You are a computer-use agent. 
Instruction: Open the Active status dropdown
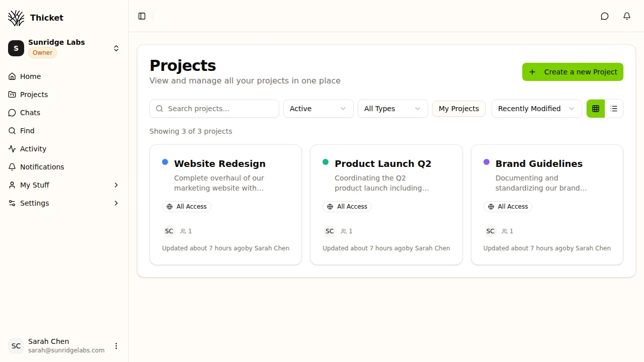click(318, 108)
